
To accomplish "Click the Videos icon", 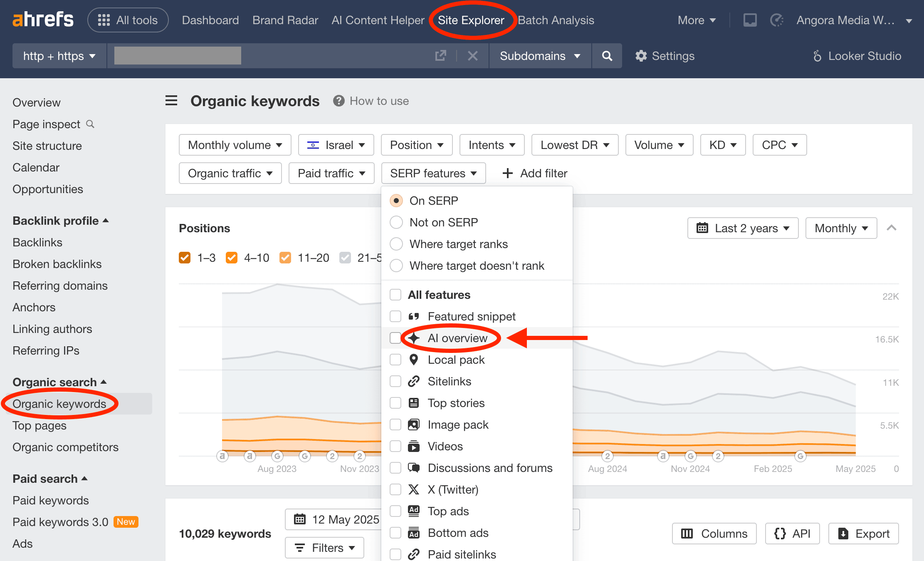I will point(413,446).
